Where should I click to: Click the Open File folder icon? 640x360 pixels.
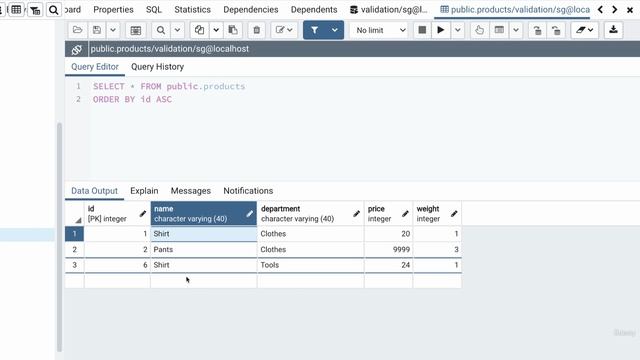pos(77,30)
